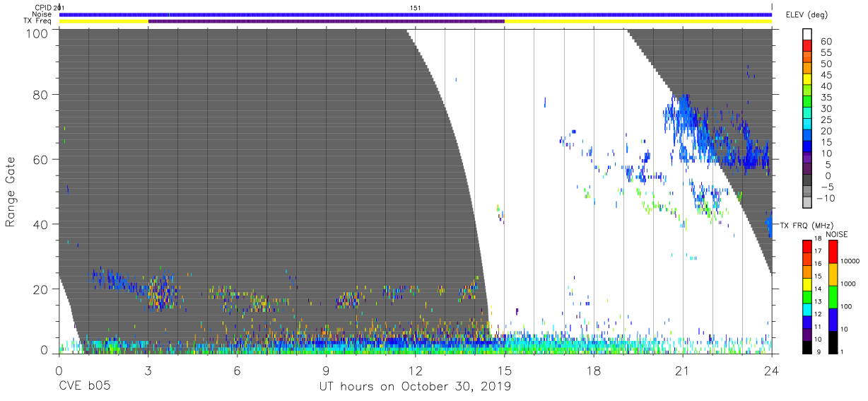Click the 'TX FRQ (MHz)' legend title
Viewport: 868px width, 401px height.
[807, 226]
